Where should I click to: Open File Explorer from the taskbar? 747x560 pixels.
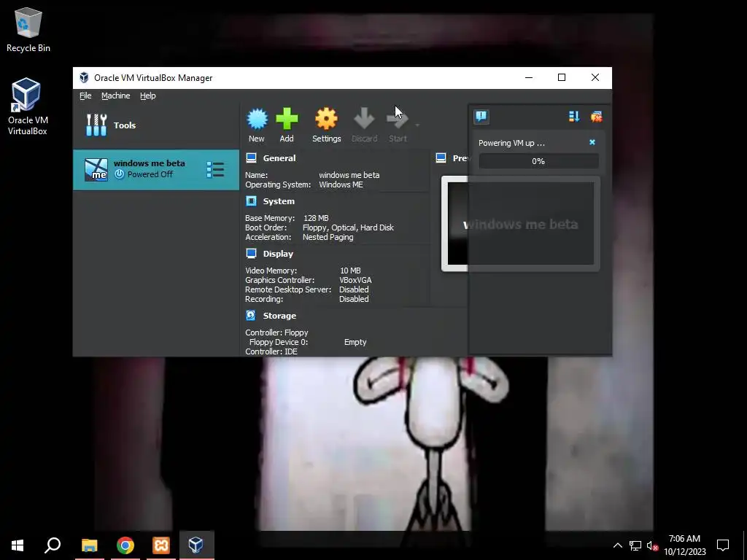tap(89, 545)
